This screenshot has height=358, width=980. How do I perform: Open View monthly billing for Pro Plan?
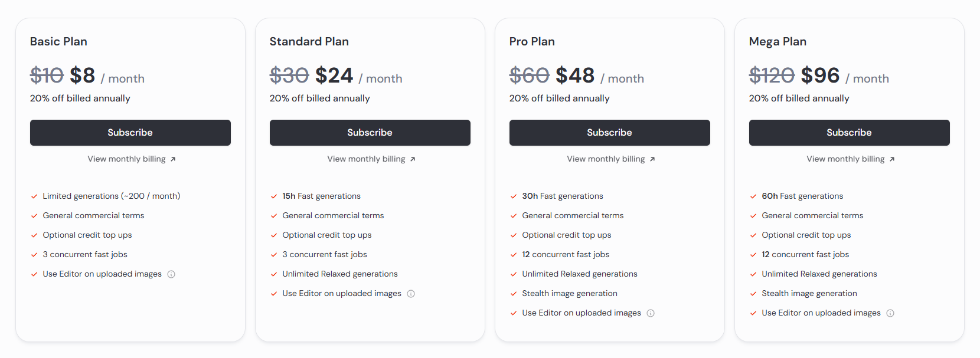606,159
